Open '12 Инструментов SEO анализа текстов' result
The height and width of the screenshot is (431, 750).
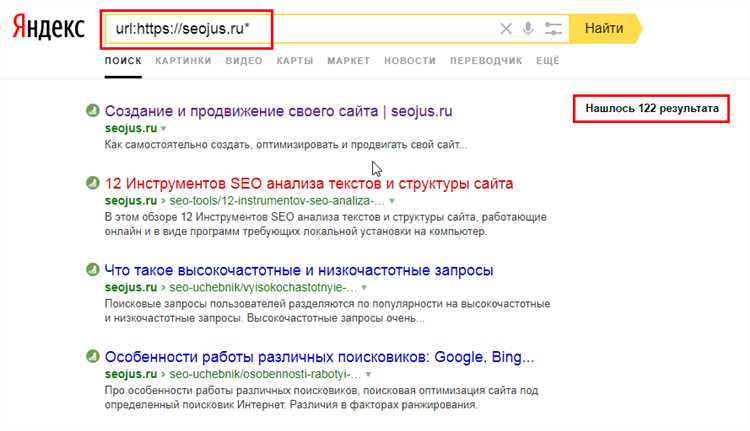tap(309, 183)
